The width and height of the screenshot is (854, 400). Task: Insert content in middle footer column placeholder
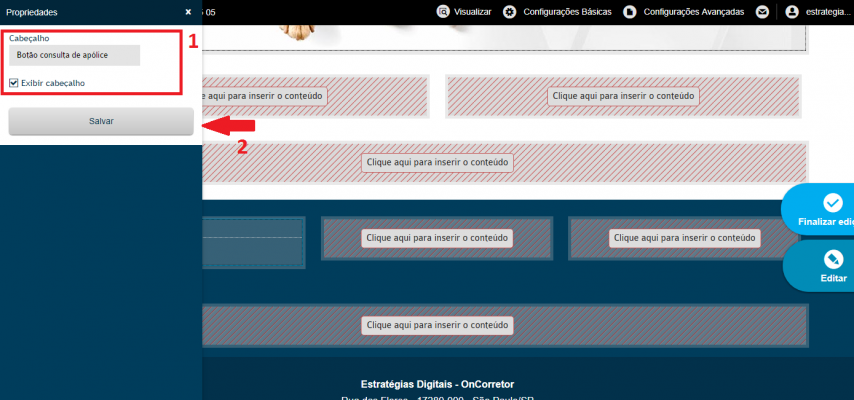coord(437,238)
